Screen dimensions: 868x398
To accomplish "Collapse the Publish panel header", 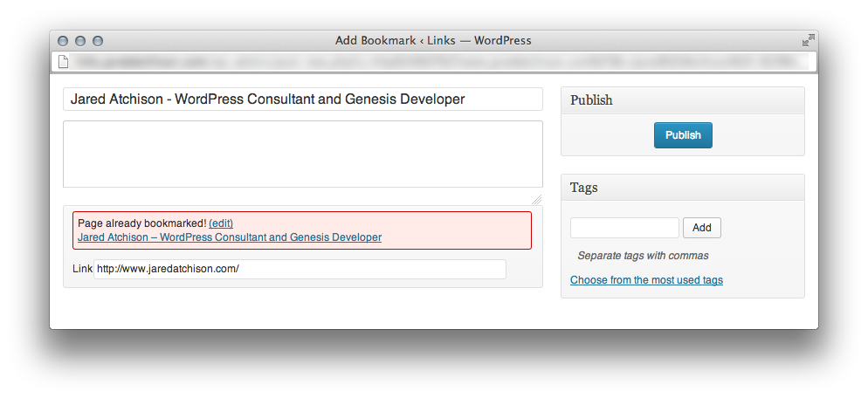I will 682,100.
